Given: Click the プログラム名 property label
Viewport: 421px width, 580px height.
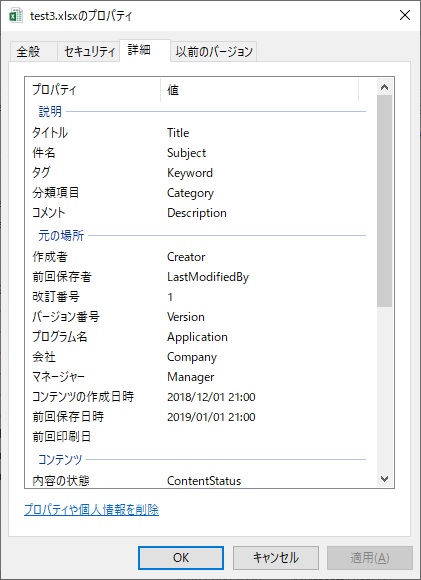Looking at the screenshot, I should click(60, 337).
